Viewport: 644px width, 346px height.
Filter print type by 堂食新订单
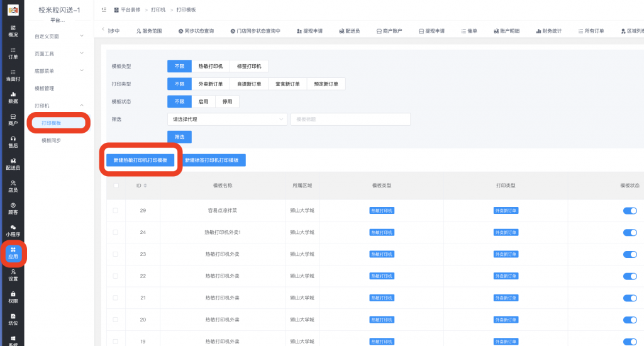(x=287, y=84)
